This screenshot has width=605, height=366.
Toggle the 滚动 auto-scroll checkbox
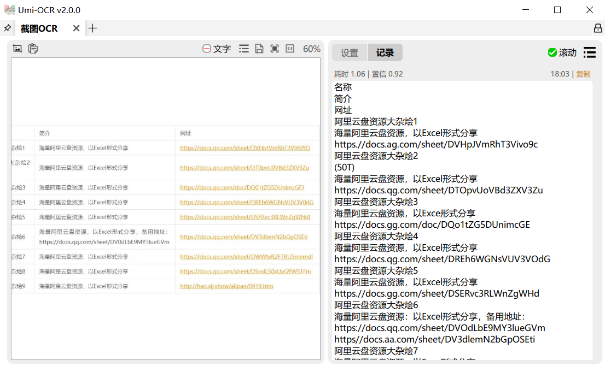[562, 52]
